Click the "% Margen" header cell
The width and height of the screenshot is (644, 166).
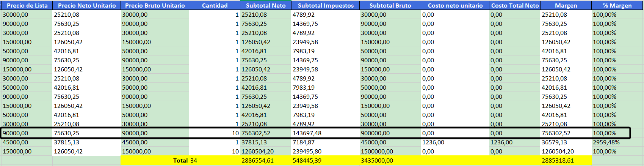tap(617, 5)
